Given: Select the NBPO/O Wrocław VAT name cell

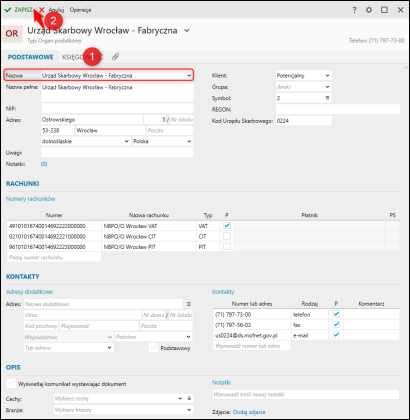Looking at the screenshot, I should click(149, 226).
